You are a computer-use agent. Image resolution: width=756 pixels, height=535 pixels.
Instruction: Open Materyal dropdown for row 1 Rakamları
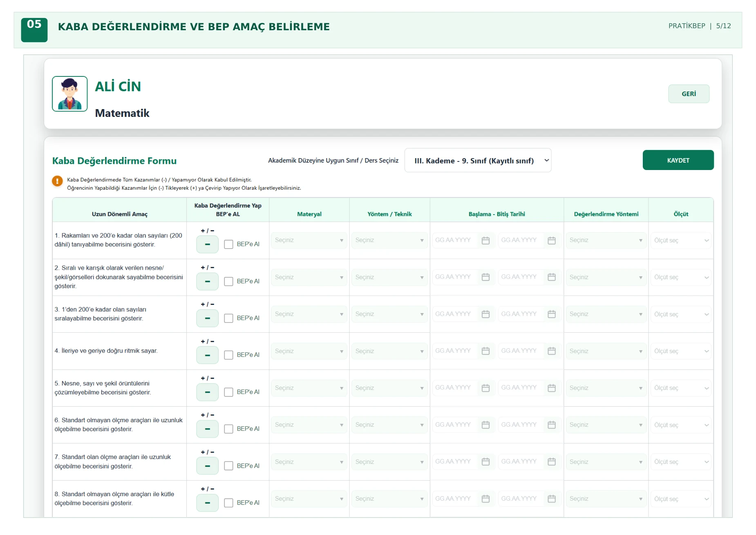[309, 240]
